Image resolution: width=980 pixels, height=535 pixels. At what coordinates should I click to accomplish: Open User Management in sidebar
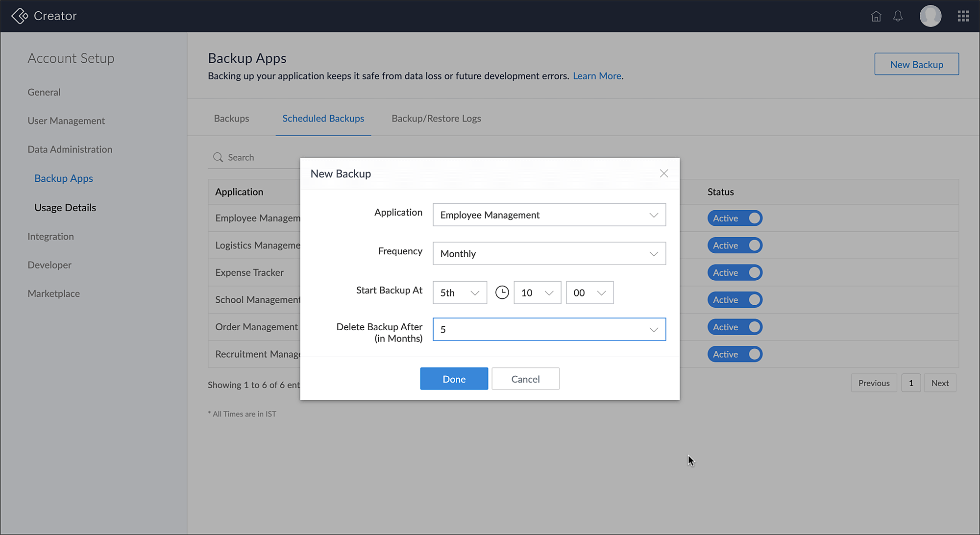66,121
